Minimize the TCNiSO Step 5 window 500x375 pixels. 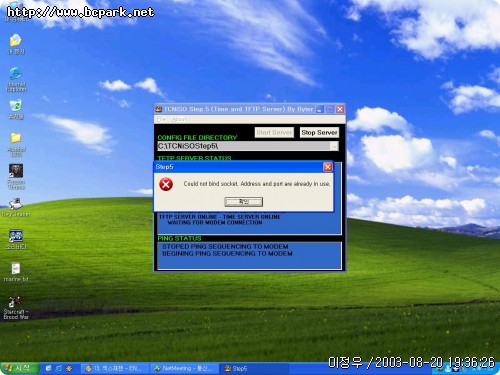click(x=319, y=109)
